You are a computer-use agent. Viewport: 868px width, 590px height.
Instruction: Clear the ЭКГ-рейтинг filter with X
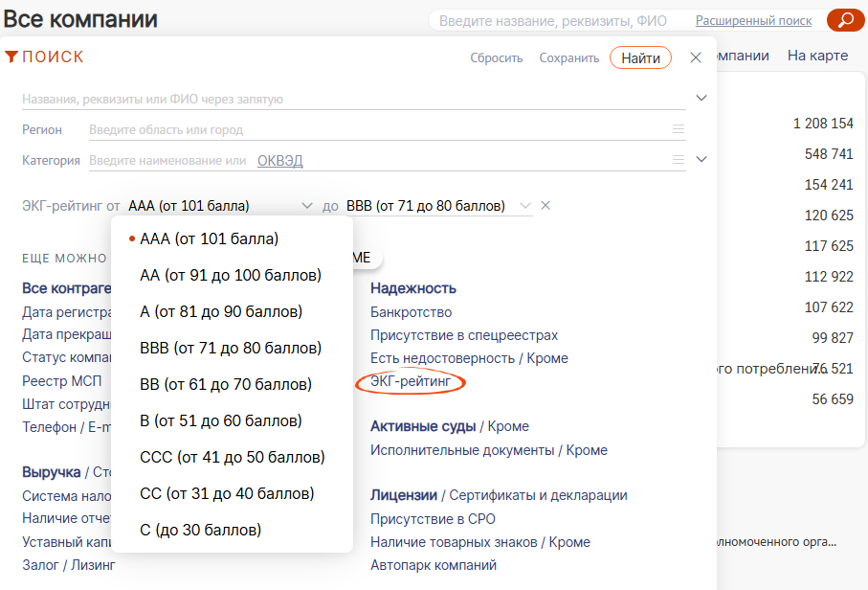click(x=545, y=206)
